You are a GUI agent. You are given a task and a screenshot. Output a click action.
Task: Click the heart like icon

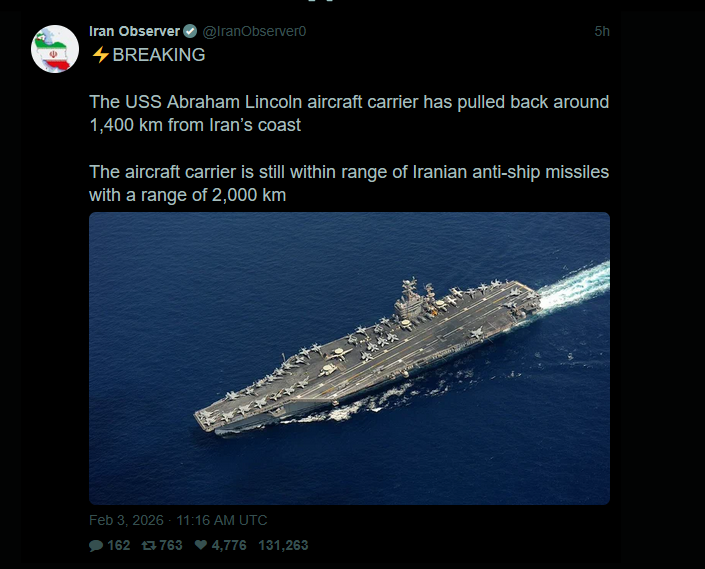pos(200,546)
